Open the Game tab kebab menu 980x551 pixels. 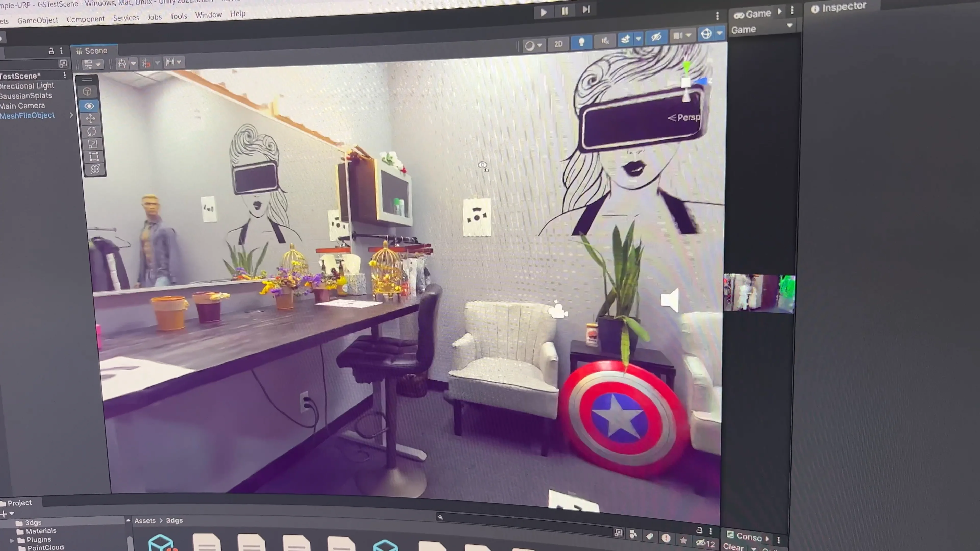click(792, 10)
